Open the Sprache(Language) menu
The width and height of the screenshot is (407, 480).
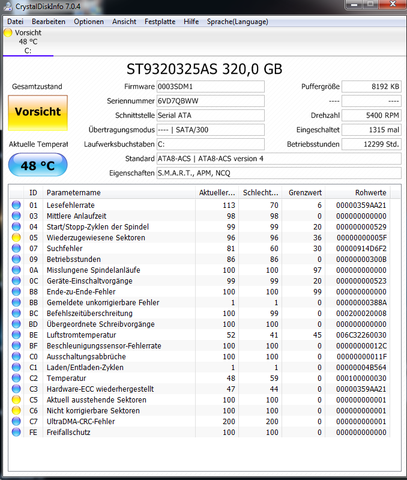click(238, 22)
